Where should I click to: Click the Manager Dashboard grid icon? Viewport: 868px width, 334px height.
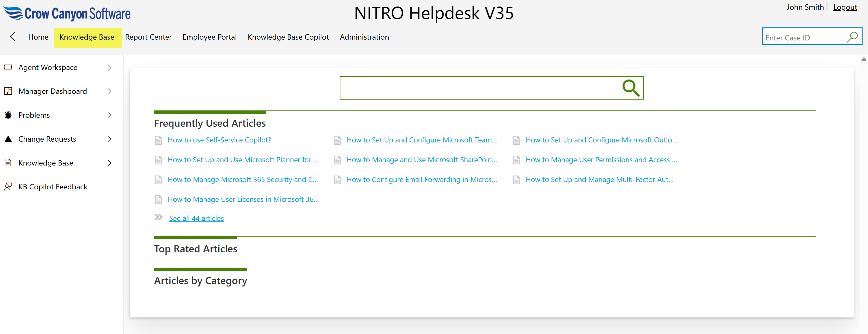[8, 91]
